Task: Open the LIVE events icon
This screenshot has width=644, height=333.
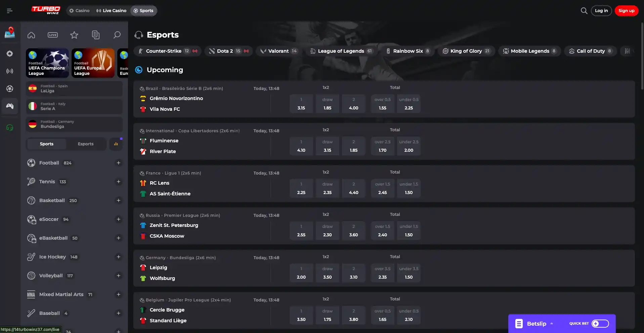Action: point(53,35)
